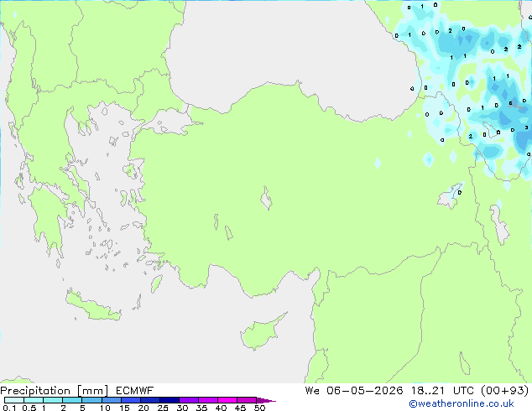This screenshot has height=411, width=532.
Task: Click the "18..21 UTC" time range text
Action: pos(443,391)
